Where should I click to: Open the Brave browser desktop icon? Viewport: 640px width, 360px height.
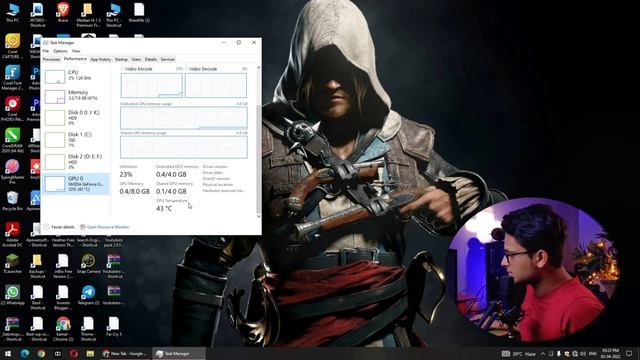[63, 12]
